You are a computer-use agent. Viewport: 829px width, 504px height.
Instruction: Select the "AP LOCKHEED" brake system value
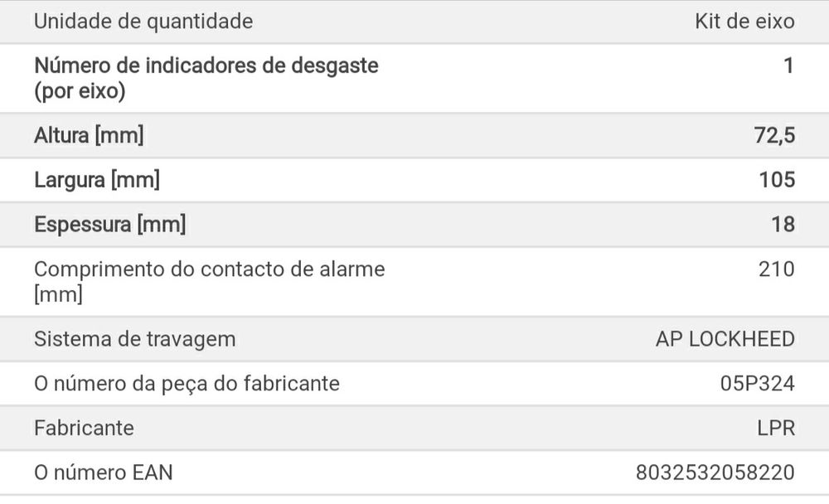tap(725, 339)
